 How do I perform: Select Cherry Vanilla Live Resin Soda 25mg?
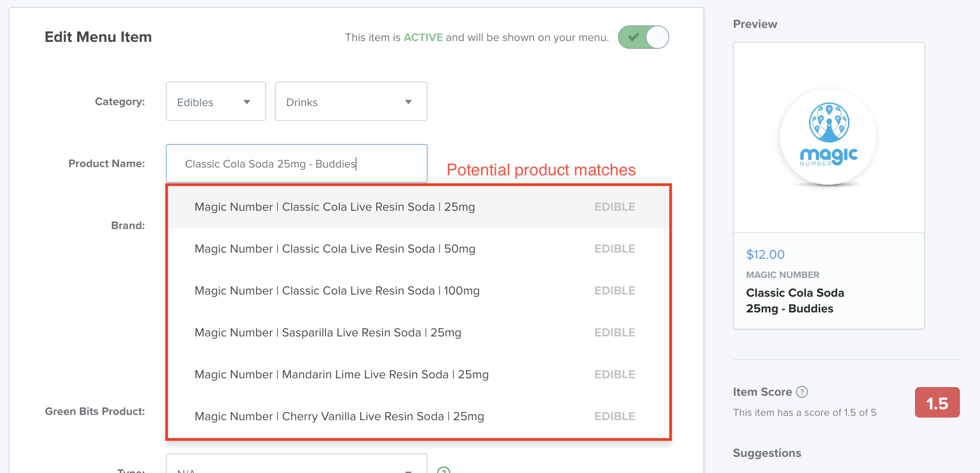point(418,416)
